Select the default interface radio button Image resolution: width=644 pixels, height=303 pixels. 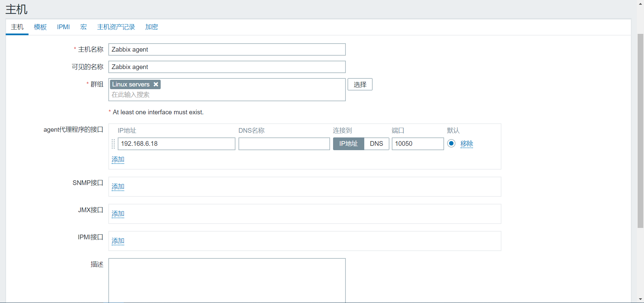[451, 143]
